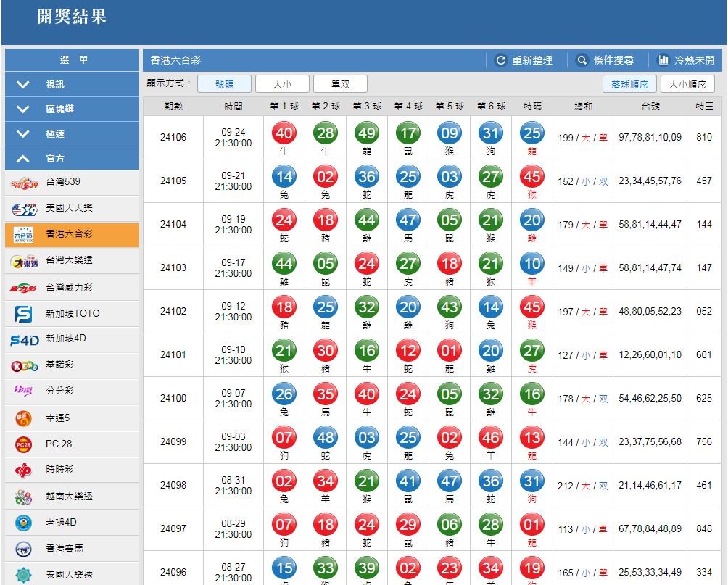Click the 基諾彩 logo icon
The image size is (728, 585).
(x=23, y=366)
